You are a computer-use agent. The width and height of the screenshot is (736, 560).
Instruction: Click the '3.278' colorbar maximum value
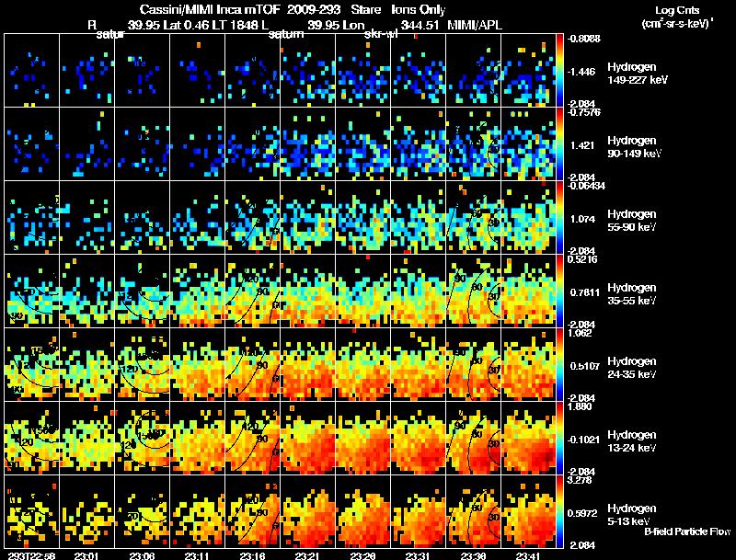click(580, 480)
